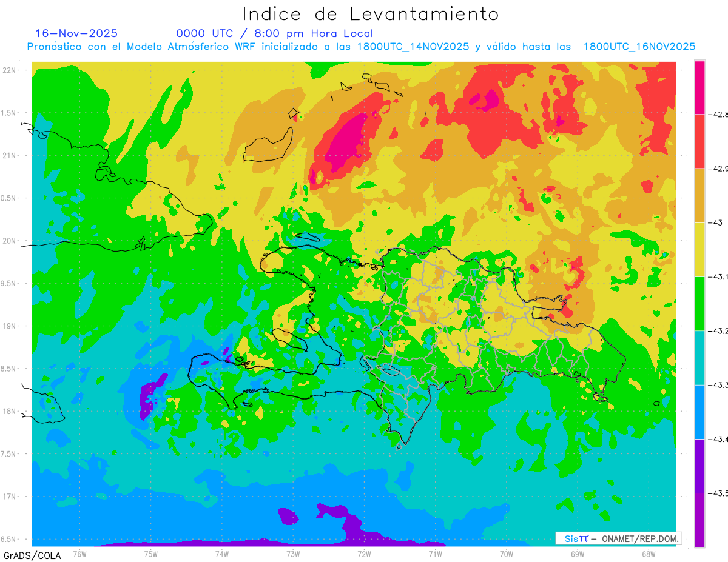This screenshot has height=562, width=728.
Task: Click the purple legend swatch below -43.4
Action: point(699,466)
